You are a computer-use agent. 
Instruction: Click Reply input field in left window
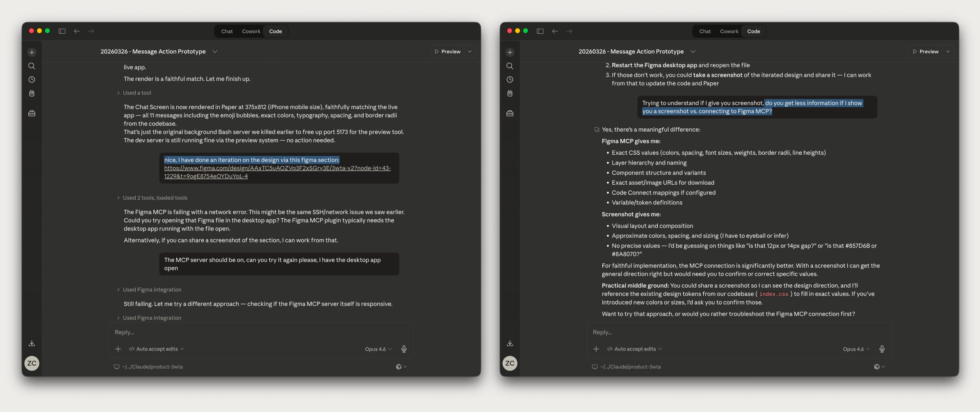coord(261,332)
